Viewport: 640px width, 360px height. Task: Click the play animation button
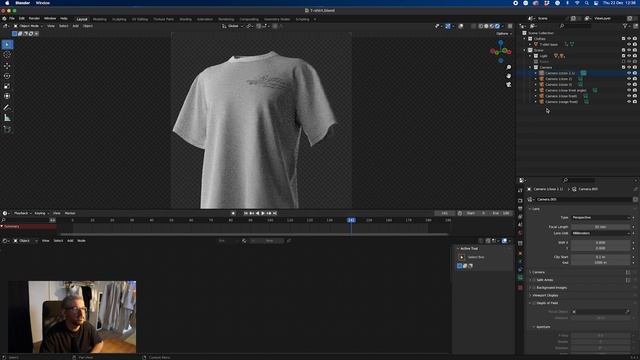(x=263, y=213)
